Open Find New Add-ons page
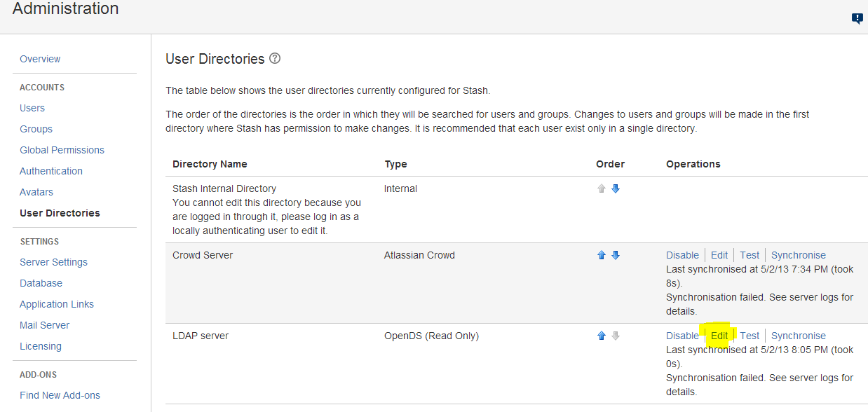 [x=60, y=395]
